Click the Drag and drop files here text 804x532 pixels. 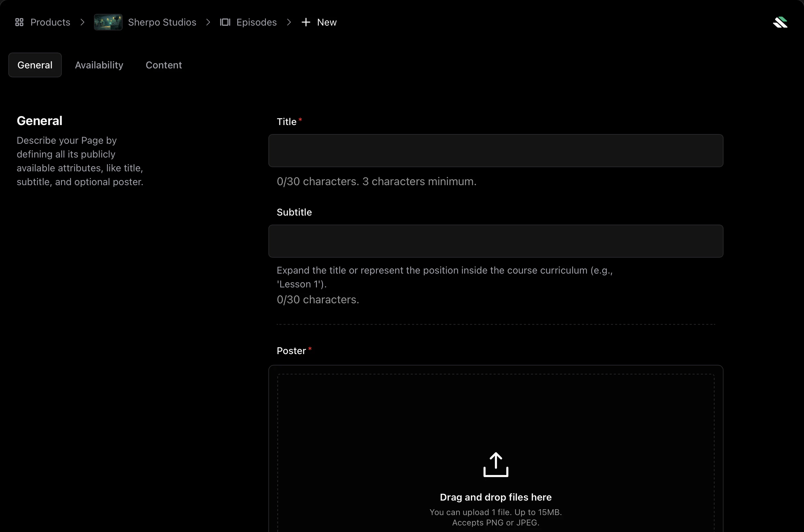point(495,497)
